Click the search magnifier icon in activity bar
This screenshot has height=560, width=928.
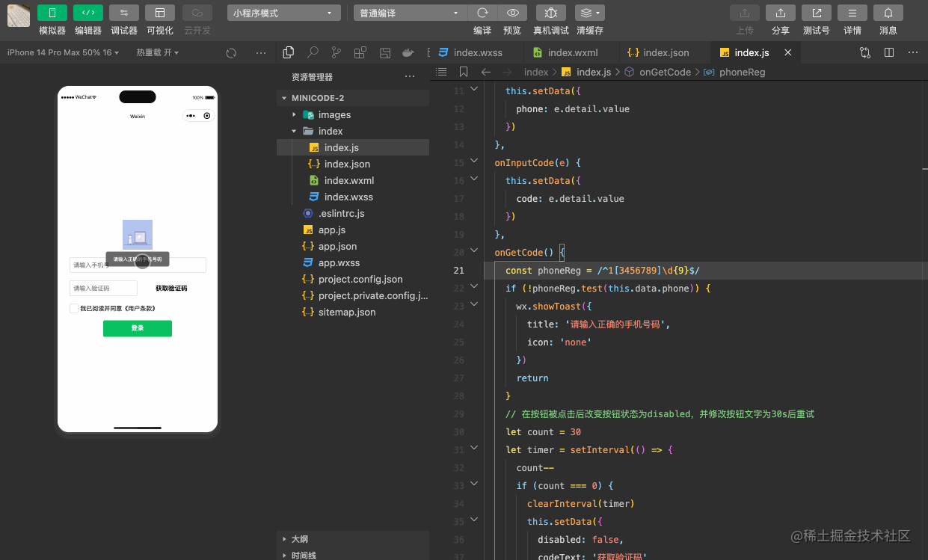click(x=313, y=52)
